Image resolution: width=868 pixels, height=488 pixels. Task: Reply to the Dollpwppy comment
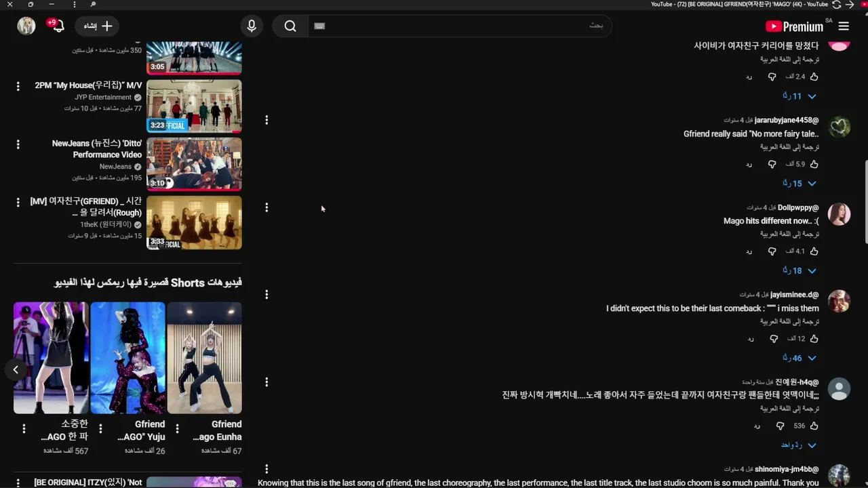click(x=749, y=251)
